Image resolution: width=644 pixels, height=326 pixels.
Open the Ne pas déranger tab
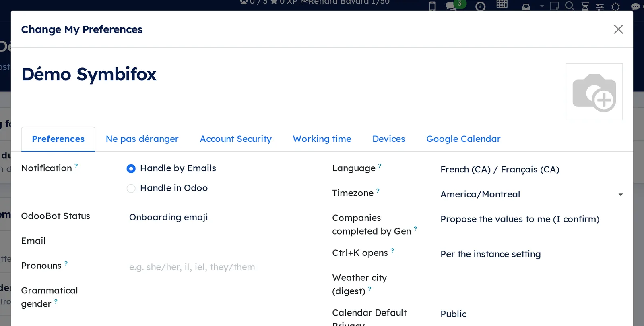pos(142,139)
